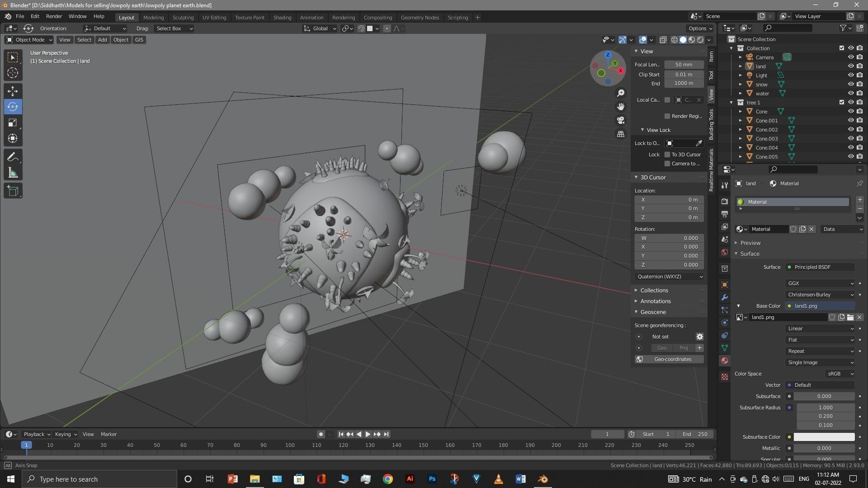Disable snow object in renders
The width and height of the screenshot is (868, 488).
click(859, 84)
